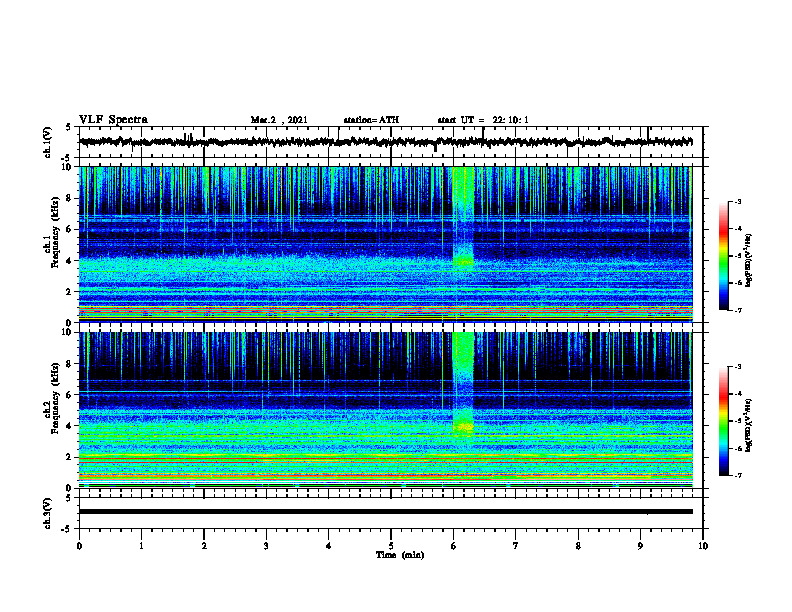The image size is (792, 612).
Task: Click the "ch.1(V)" waveform axis label
Action: (x=47, y=142)
